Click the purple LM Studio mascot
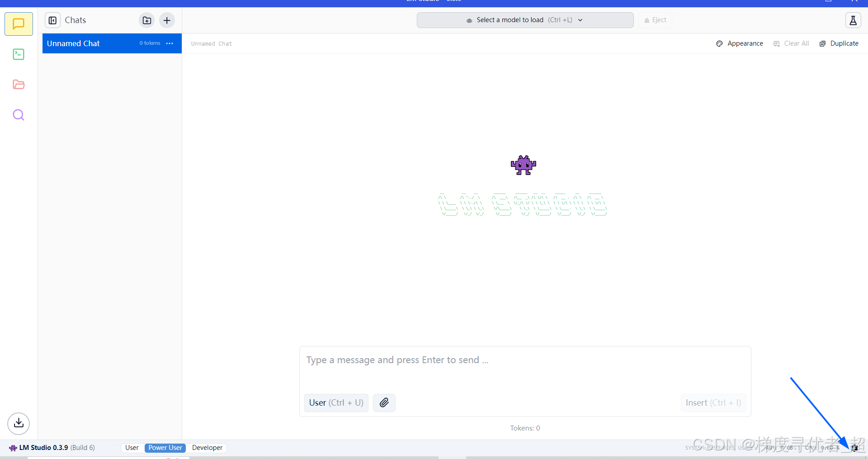Viewport: 868px width, 459px height. click(523, 165)
